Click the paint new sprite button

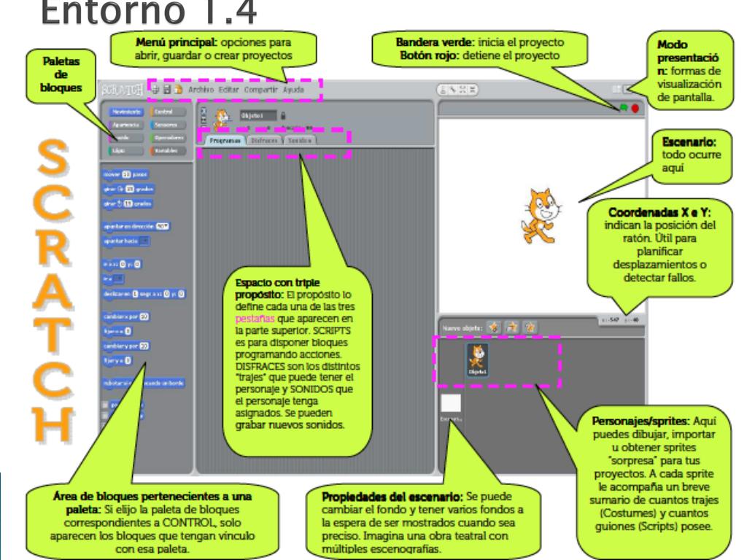pos(494,327)
